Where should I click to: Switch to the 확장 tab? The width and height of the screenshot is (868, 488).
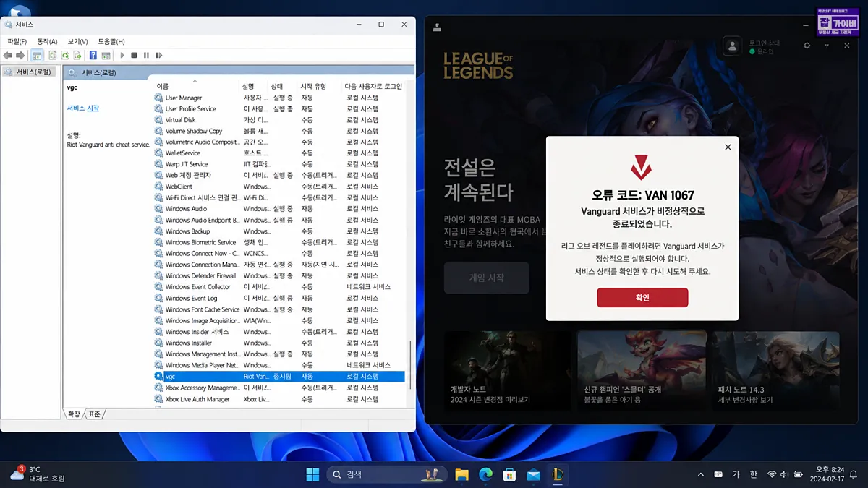(74, 414)
